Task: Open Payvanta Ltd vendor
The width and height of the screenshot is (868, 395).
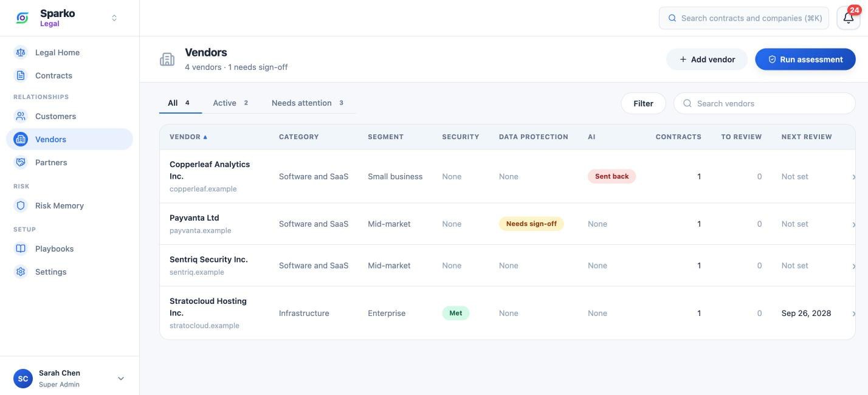Action: tap(195, 218)
